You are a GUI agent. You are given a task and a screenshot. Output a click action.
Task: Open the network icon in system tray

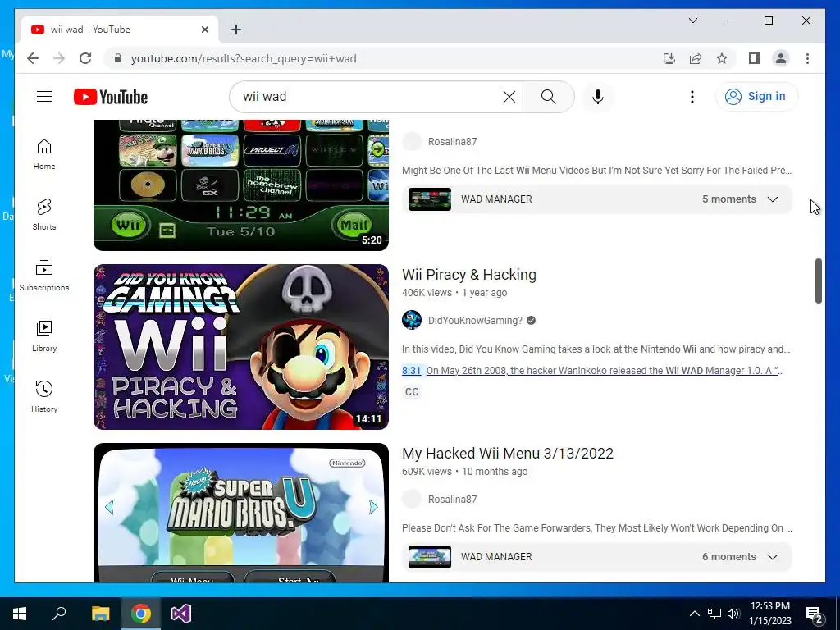pos(714,614)
